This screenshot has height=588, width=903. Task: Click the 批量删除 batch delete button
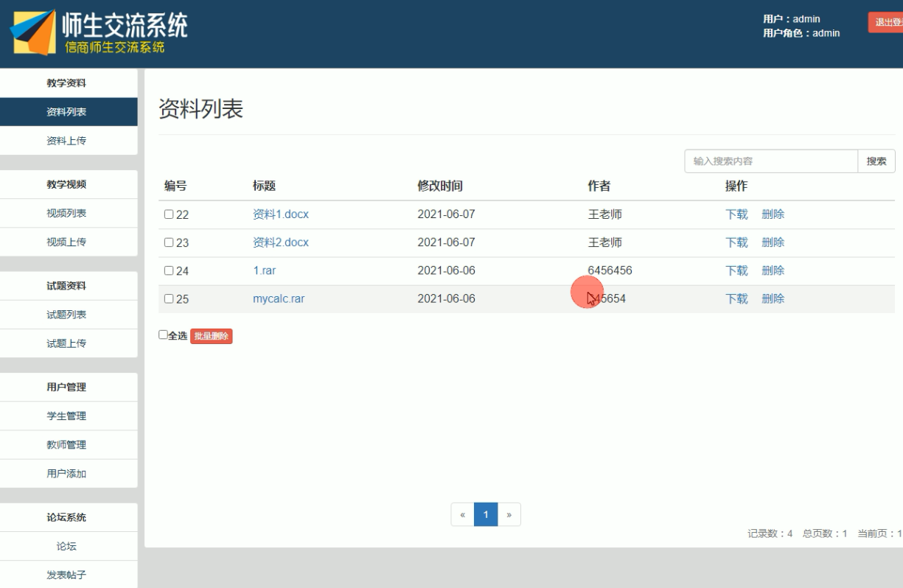pyautogui.click(x=212, y=336)
